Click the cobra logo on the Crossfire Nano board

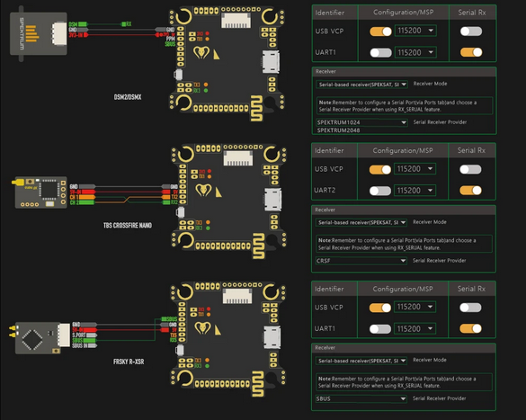point(203,190)
